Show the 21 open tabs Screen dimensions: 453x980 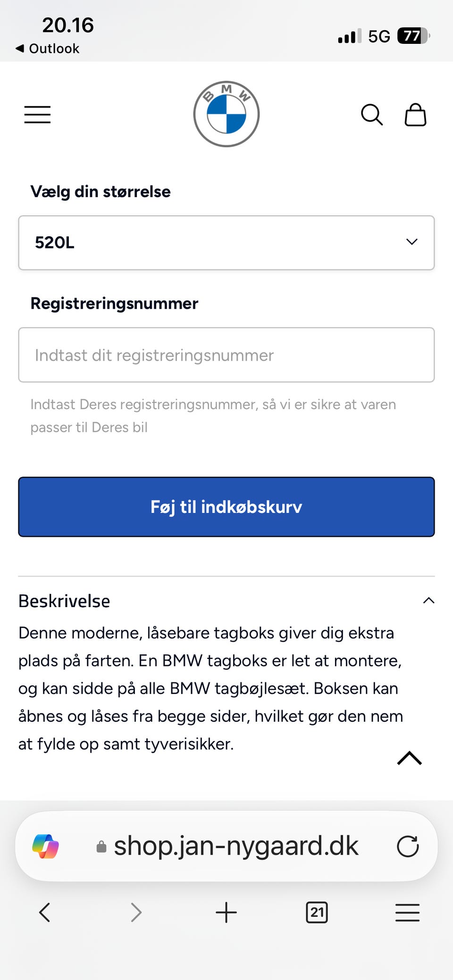[317, 912]
